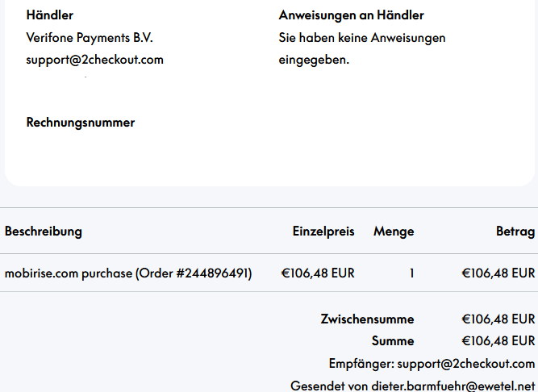The width and height of the screenshot is (538, 392).
Task: Click the Händler section heading
Action: (49, 15)
